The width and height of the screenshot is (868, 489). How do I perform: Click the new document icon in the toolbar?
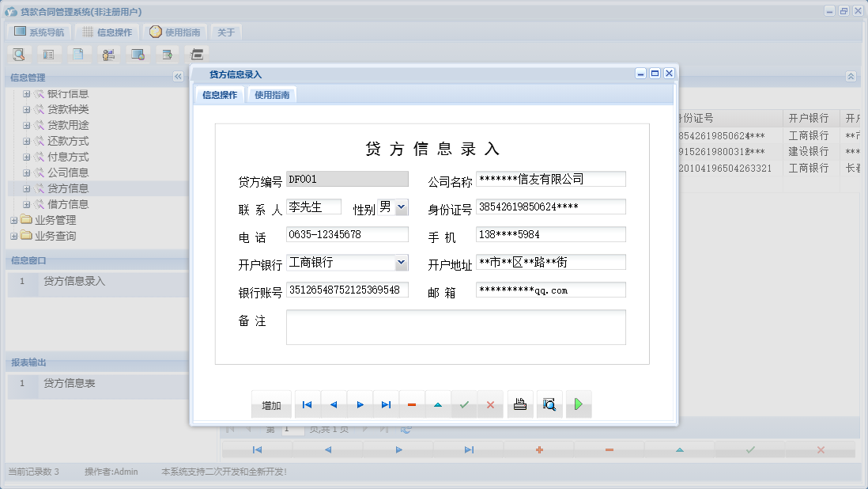(77, 54)
